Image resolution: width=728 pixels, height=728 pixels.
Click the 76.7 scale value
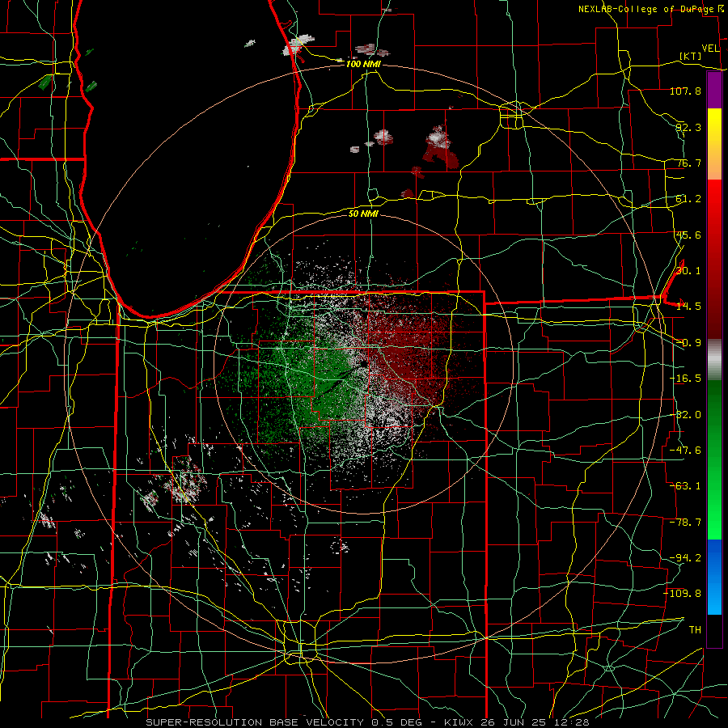pyautogui.click(x=688, y=163)
